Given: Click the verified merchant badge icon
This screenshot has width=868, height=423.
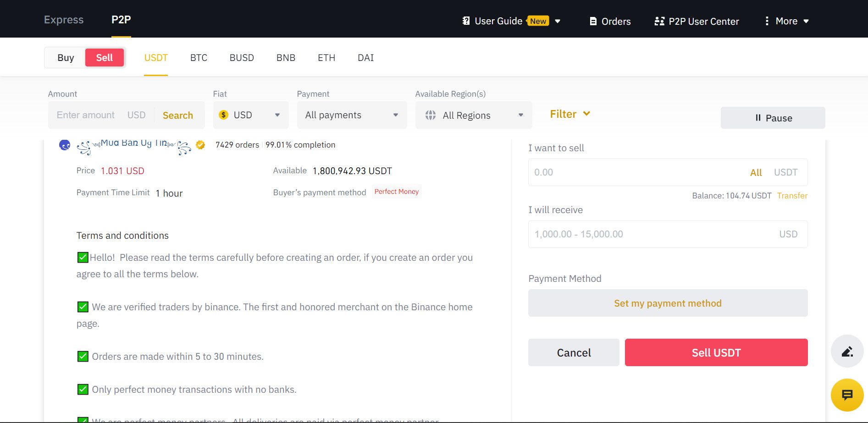Looking at the screenshot, I should tap(200, 145).
